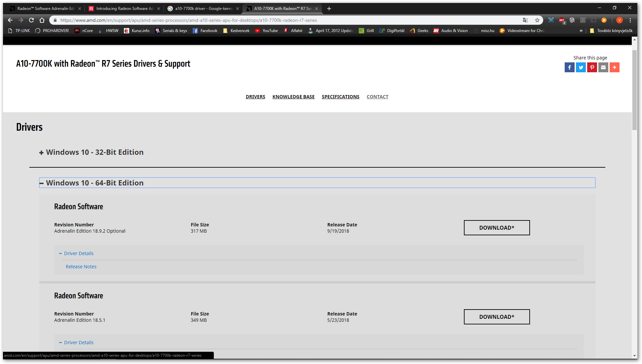
Task: Open the browser home page icon
Action: (42, 20)
